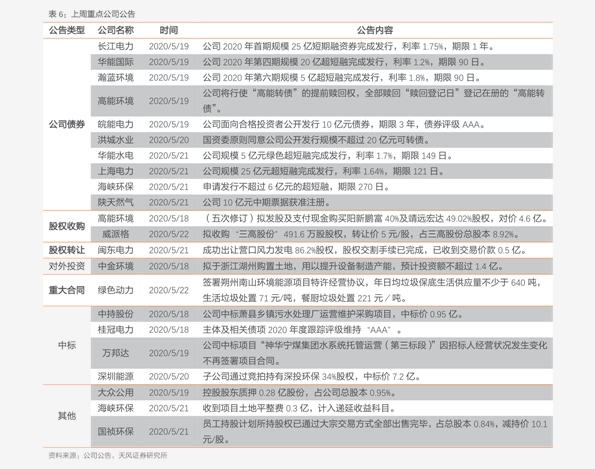Click 上海电力 announcement with 利率1.64%

[x=323, y=171]
